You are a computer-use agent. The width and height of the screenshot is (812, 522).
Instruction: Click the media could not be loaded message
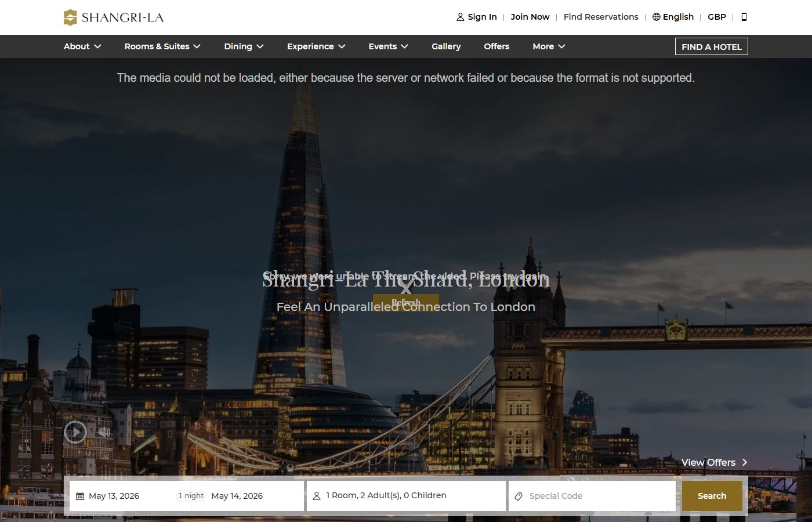[406, 78]
